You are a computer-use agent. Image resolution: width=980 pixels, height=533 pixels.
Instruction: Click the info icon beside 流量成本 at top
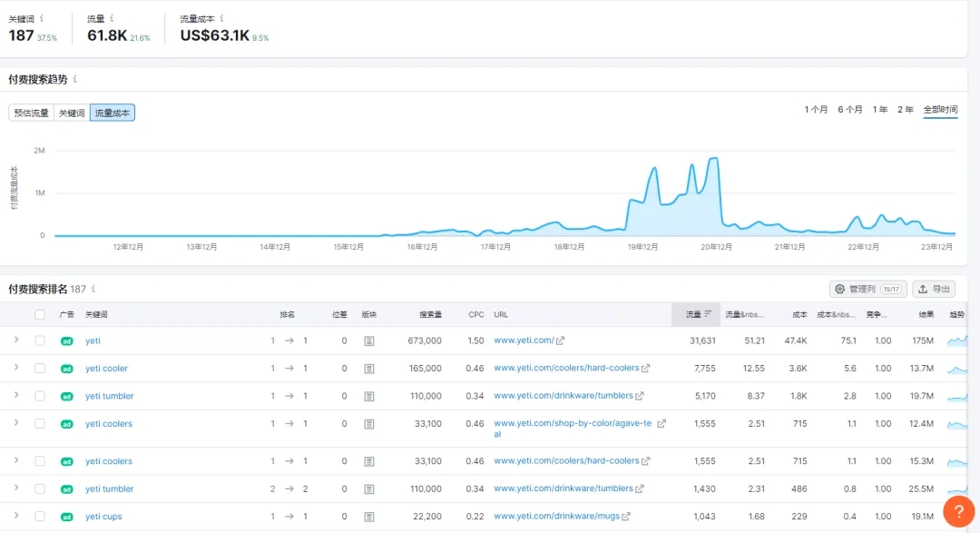coord(222,18)
